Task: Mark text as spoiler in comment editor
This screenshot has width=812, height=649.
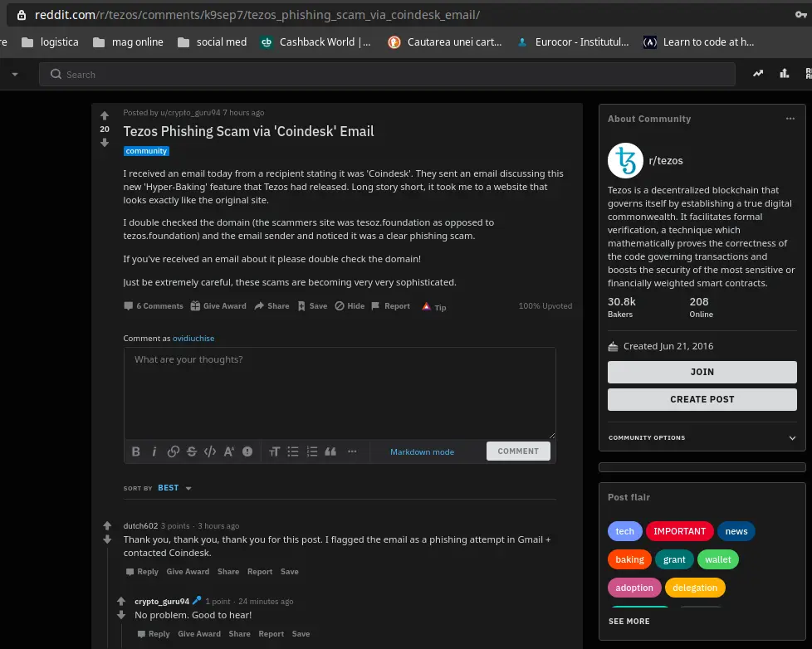Action: tap(247, 451)
